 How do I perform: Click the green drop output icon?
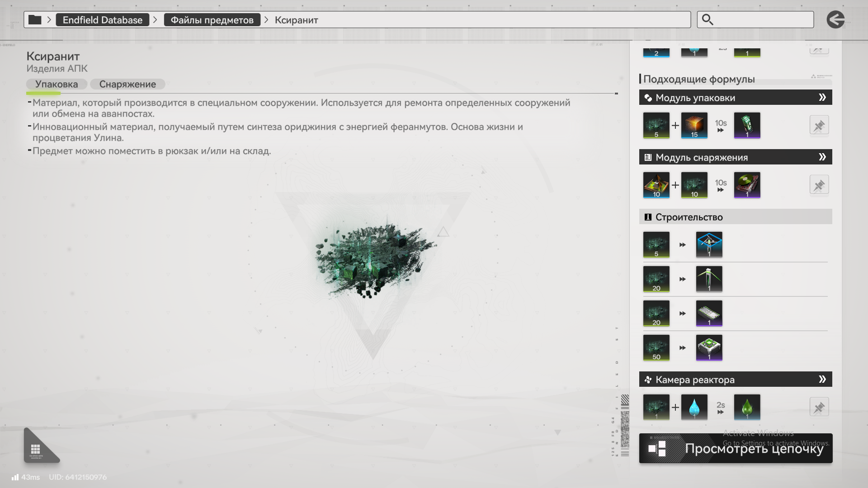[x=747, y=407]
